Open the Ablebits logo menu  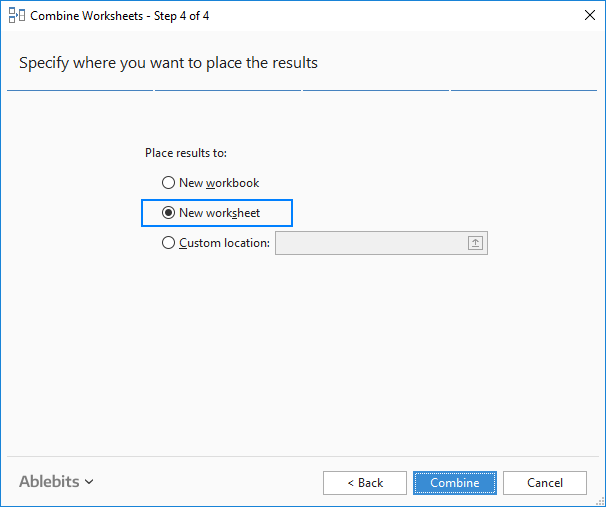pos(48,482)
